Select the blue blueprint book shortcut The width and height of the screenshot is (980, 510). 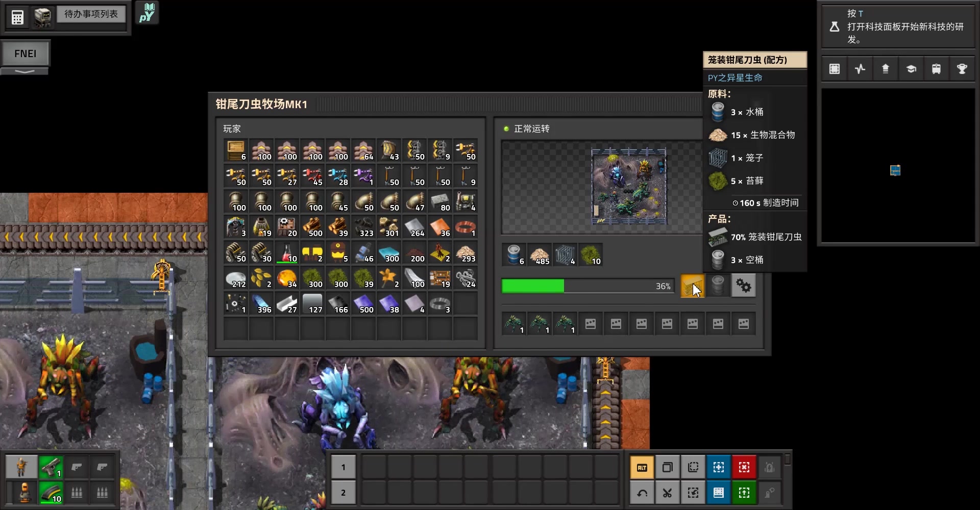pyautogui.click(x=719, y=493)
